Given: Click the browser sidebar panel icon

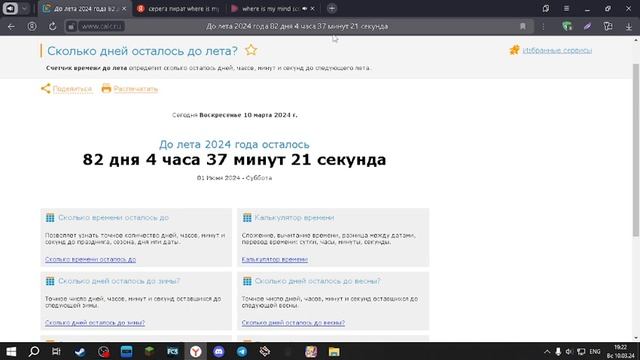Looking at the screenshot, I should (10, 8).
